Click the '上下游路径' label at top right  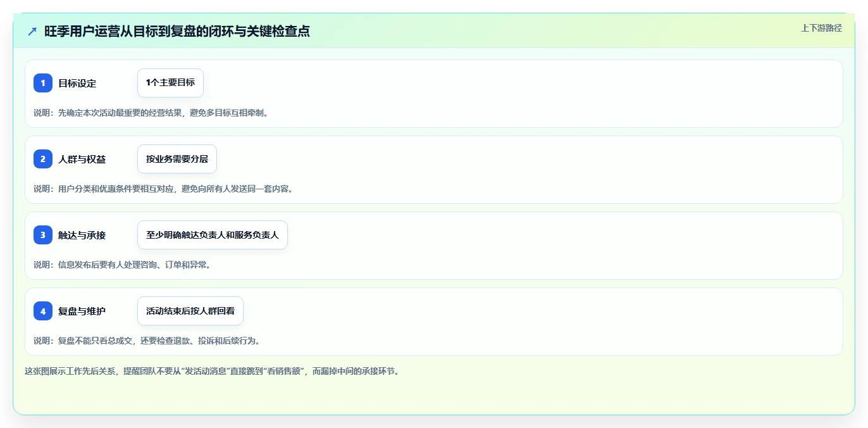click(x=821, y=28)
